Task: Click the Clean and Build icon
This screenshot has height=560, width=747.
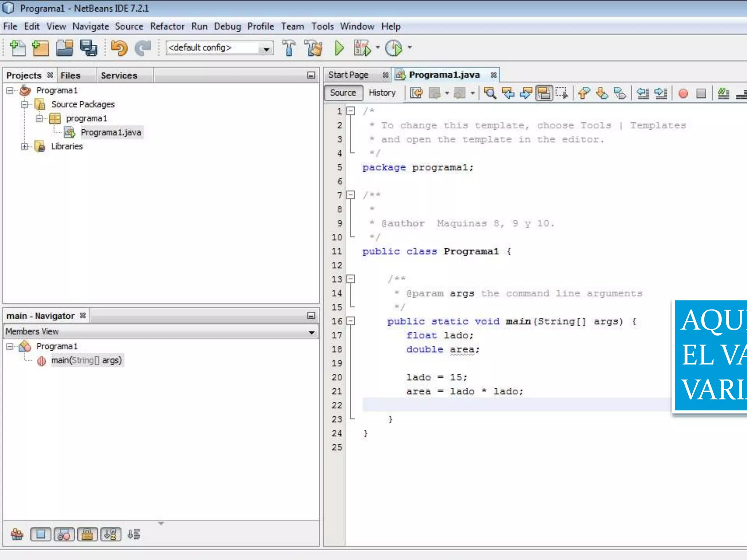Action: (314, 48)
